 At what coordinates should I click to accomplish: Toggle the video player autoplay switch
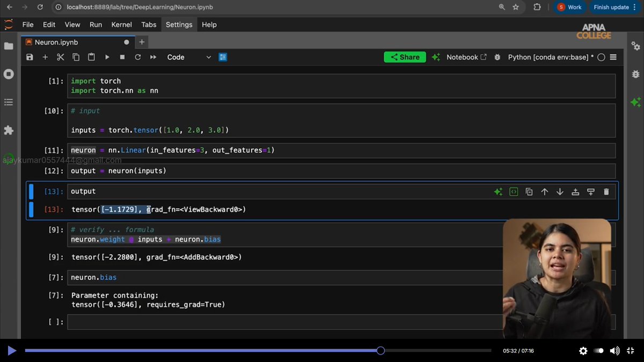(599, 351)
